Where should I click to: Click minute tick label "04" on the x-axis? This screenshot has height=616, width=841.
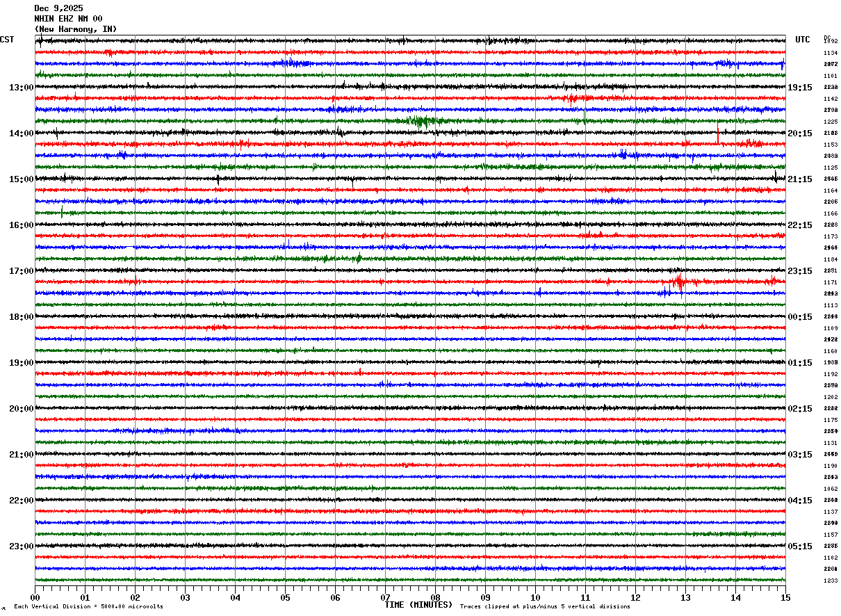[x=235, y=597]
